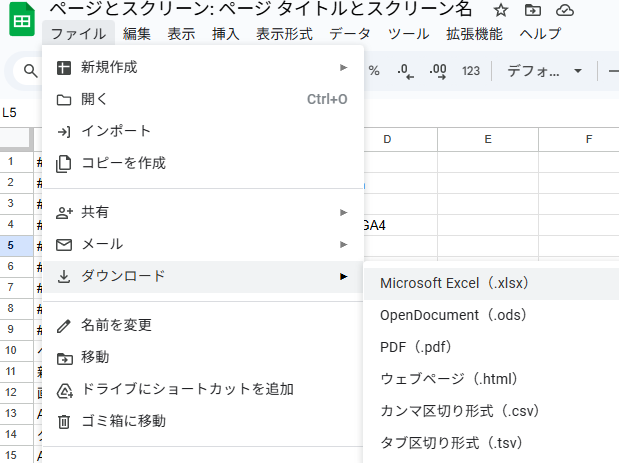
Task: Click the import arrow icon
Action: (x=64, y=131)
